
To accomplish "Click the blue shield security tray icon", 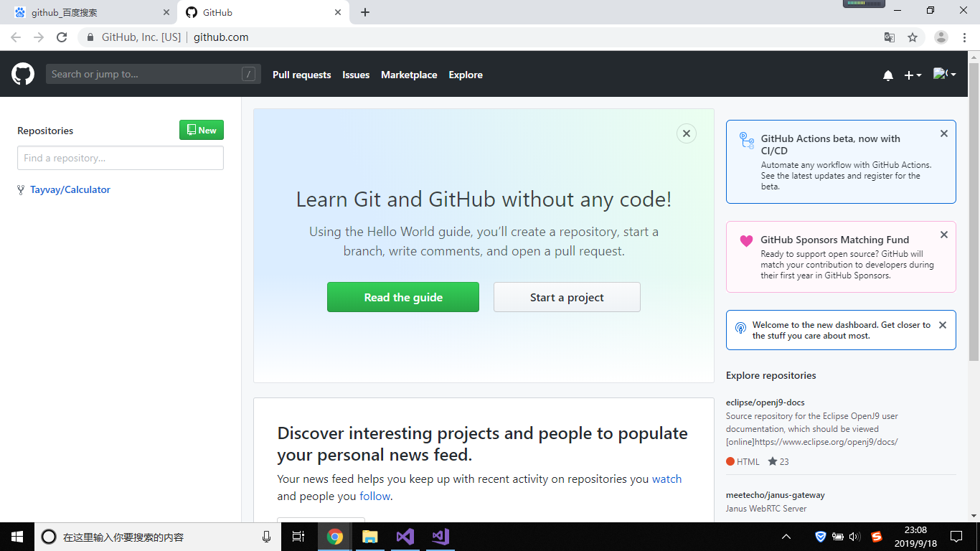I will 821,537.
